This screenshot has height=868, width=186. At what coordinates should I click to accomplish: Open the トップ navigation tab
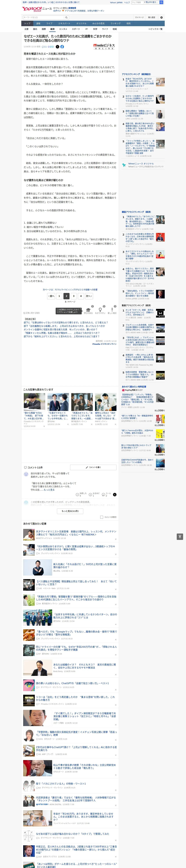point(27,24)
